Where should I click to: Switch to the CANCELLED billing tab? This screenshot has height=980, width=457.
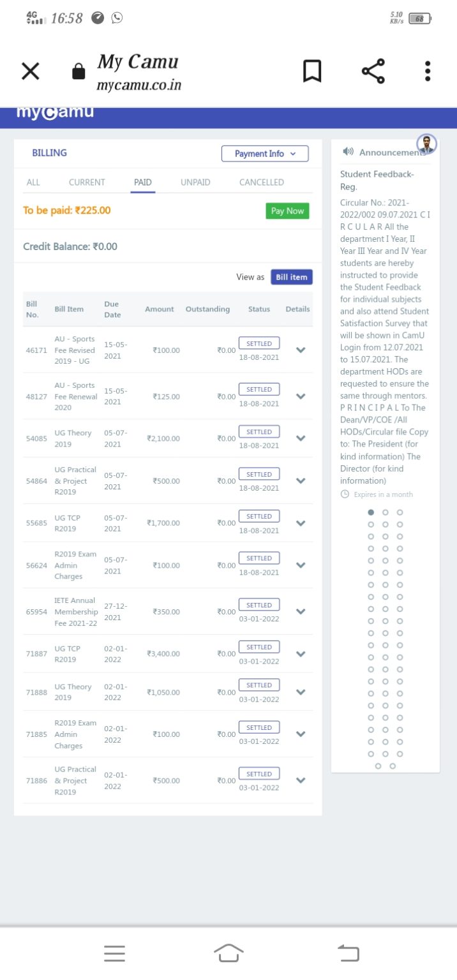click(x=262, y=182)
